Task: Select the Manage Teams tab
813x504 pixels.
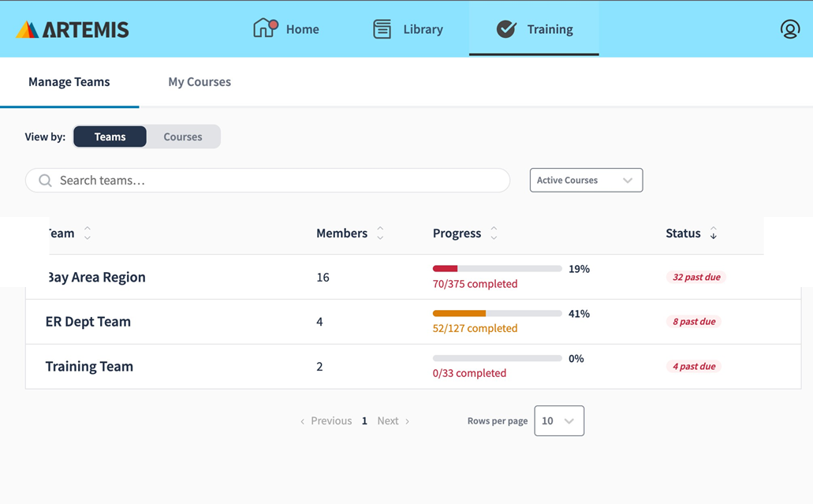Action: (x=69, y=82)
